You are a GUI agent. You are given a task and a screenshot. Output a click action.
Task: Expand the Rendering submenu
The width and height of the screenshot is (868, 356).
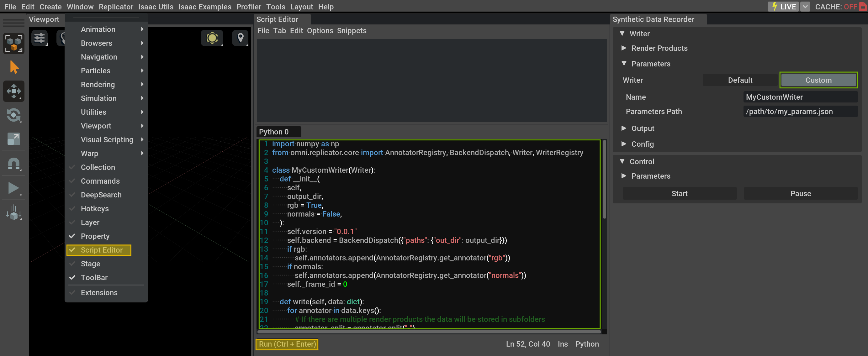106,85
